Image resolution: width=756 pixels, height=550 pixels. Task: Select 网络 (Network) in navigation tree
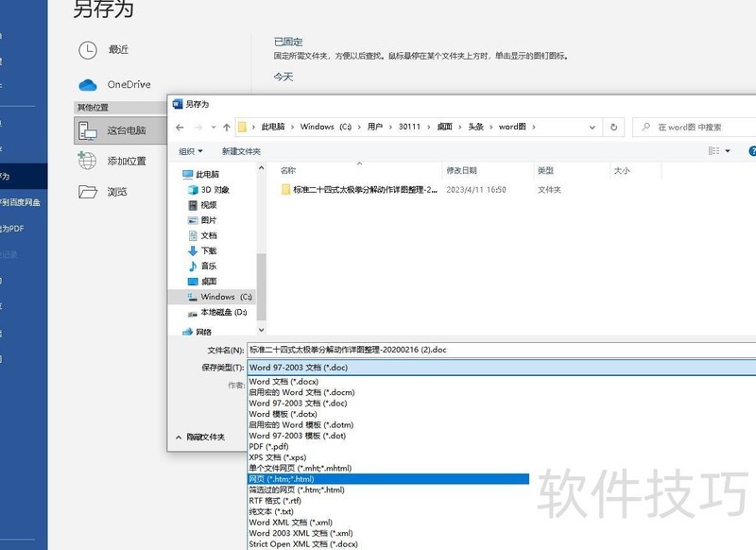pos(198,332)
